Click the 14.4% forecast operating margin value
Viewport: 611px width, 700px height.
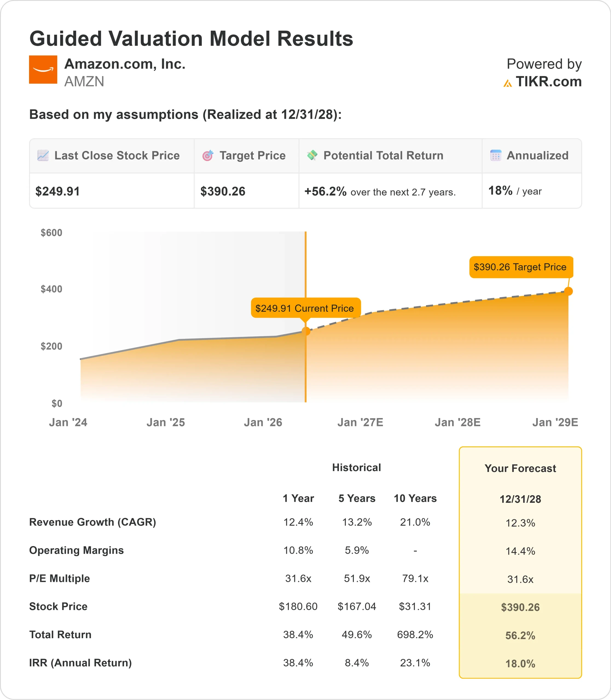520,551
